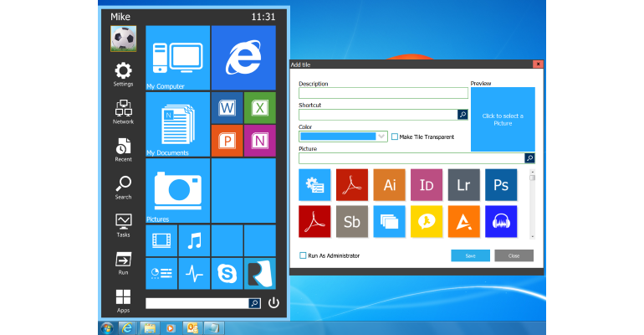The width and height of the screenshot is (644, 335).
Task: Select the Lightroom Lr tile picture
Action: coord(463,185)
